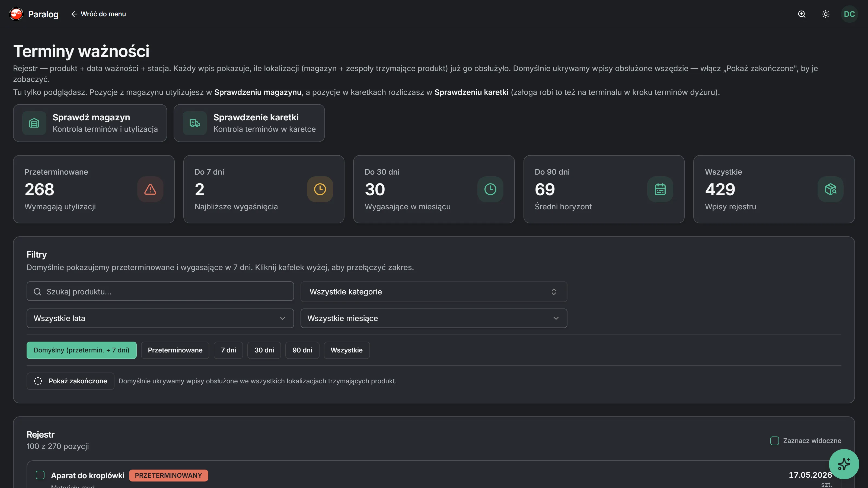Click the Do 30 dni tile showing 30
Image resolution: width=868 pixels, height=488 pixels.
coord(434,189)
